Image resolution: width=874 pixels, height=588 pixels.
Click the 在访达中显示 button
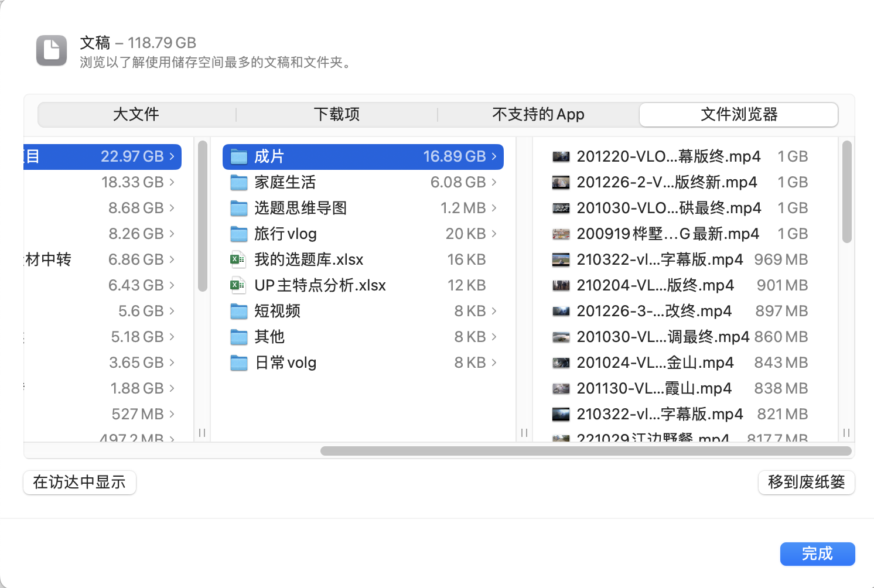[80, 482]
